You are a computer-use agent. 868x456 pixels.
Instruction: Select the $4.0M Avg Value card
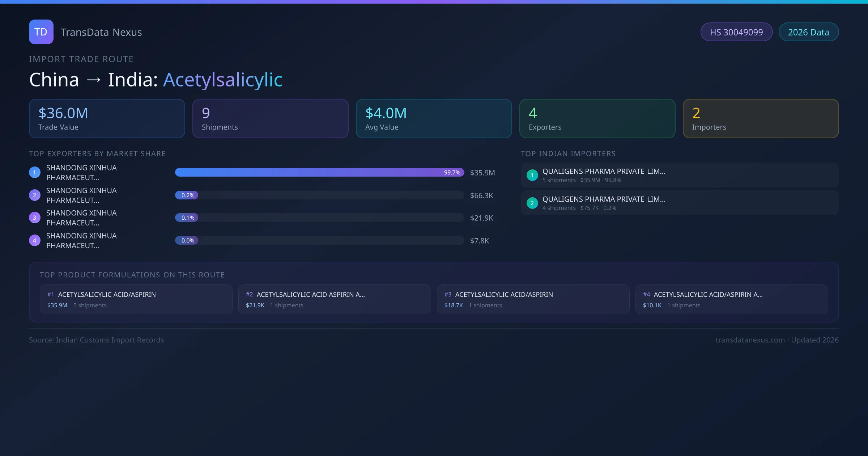point(434,118)
